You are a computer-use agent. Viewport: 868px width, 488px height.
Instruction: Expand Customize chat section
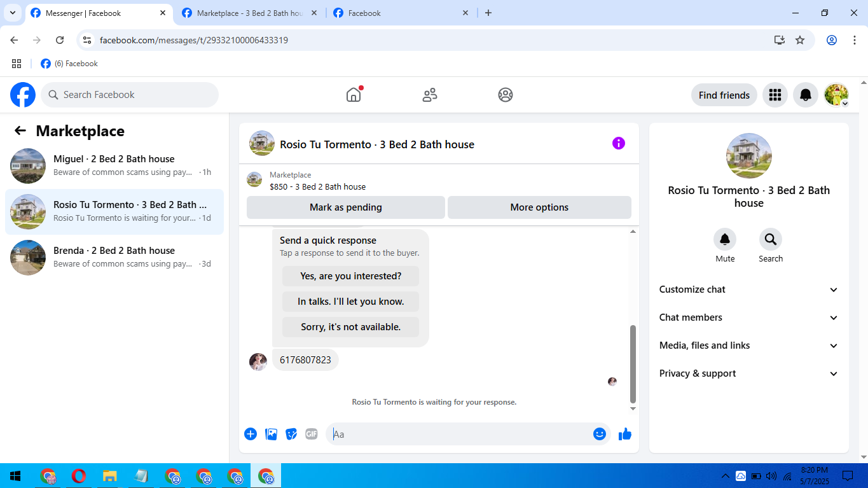pos(749,289)
